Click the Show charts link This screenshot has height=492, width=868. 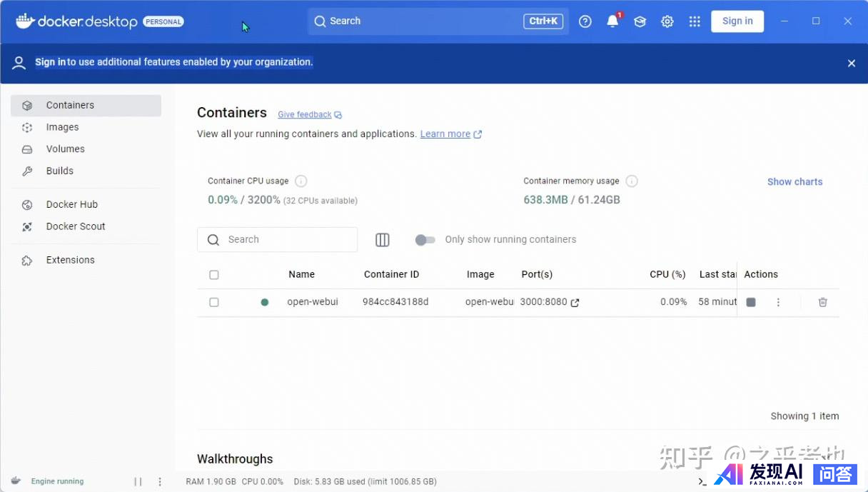click(x=794, y=182)
